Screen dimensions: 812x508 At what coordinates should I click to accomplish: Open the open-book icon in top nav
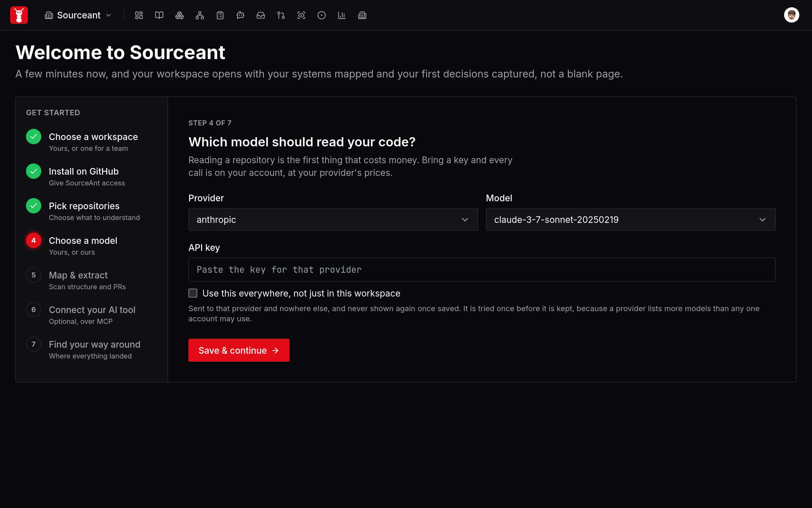point(159,15)
